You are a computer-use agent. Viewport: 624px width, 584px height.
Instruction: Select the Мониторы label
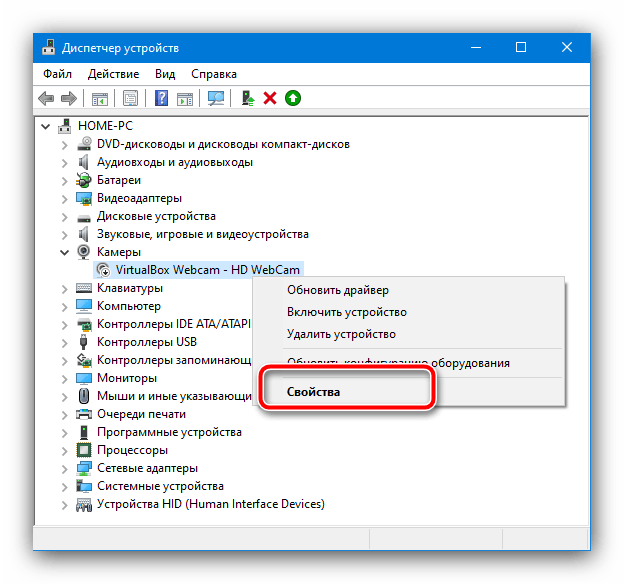(x=127, y=378)
